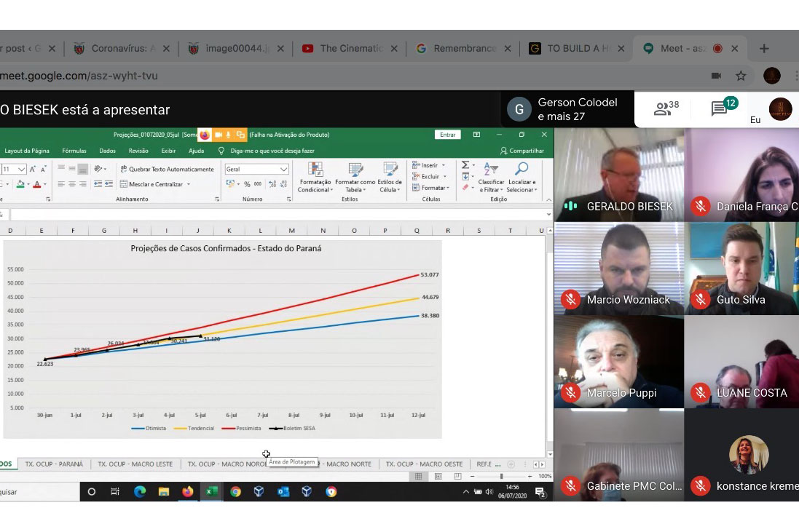Click the Compartilhar share button
This screenshot has height=532, width=799.
pyautogui.click(x=521, y=151)
